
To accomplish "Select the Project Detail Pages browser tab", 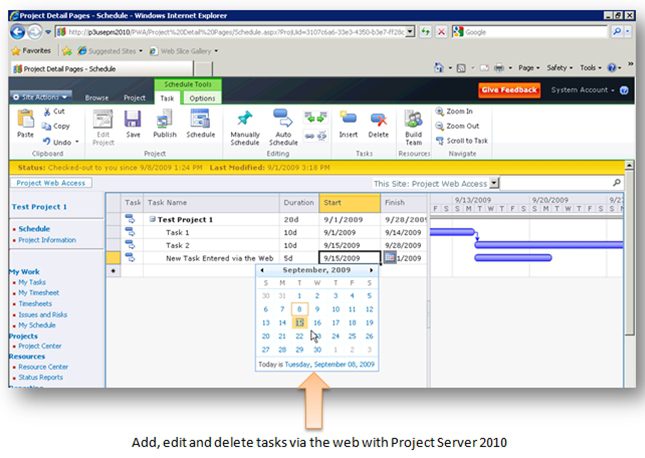I will point(101,69).
